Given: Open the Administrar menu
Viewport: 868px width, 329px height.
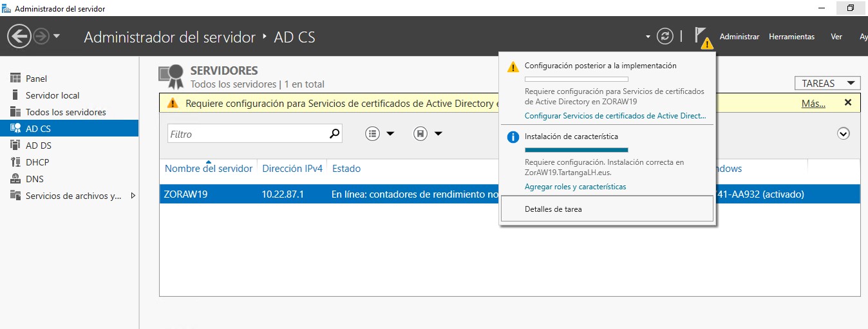Looking at the screenshot, I should pos(739,37).
